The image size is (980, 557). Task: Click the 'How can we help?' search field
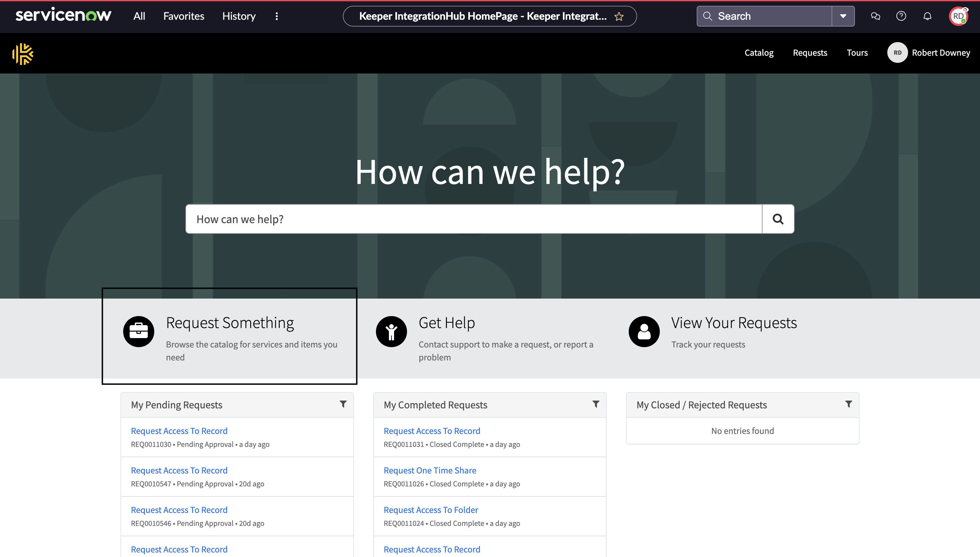tap(474, 219)
